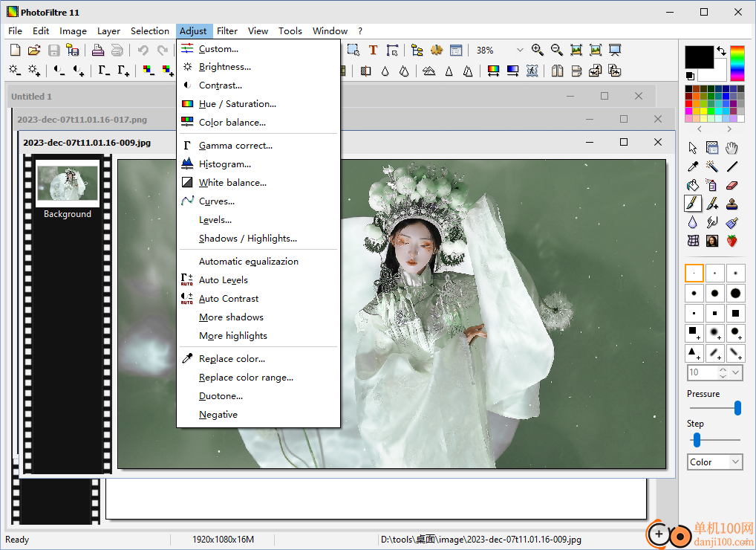Open the Preferences gear icon
This screenshot has height=550, width=756.
click(437, 51)
